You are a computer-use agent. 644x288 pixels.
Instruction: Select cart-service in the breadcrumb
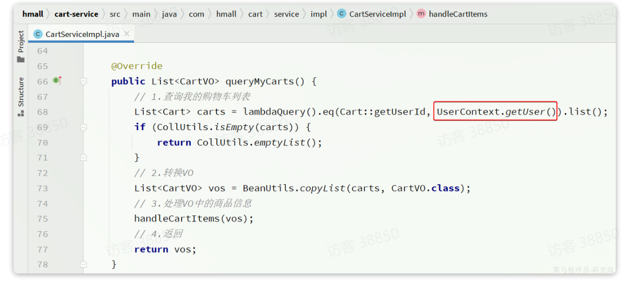pos(76,14)
